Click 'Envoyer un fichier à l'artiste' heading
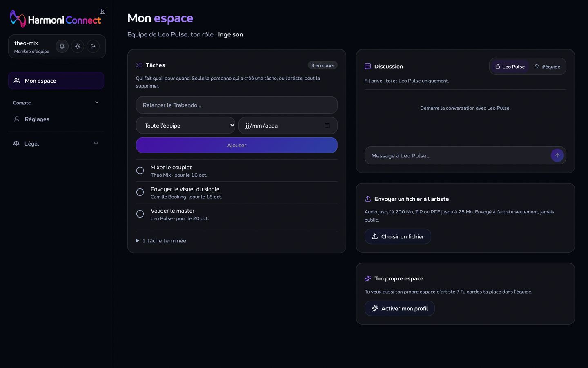Screen dimensions: 588x368 412,199
